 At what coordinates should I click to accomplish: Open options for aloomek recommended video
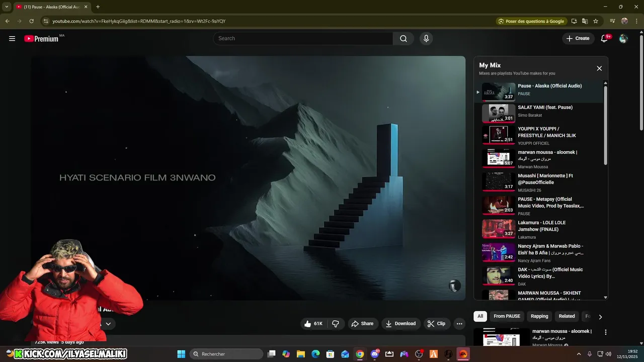tap(606, 332)
